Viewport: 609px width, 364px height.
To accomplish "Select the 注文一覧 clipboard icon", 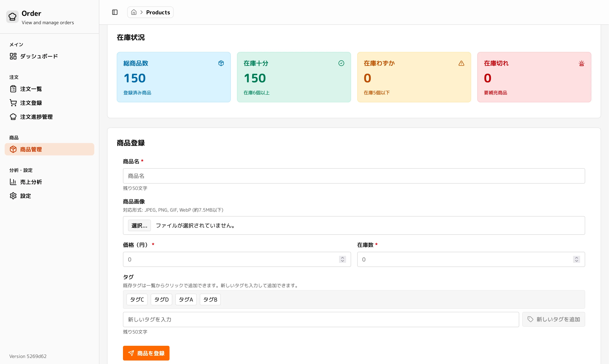I will tap(13, 89).
